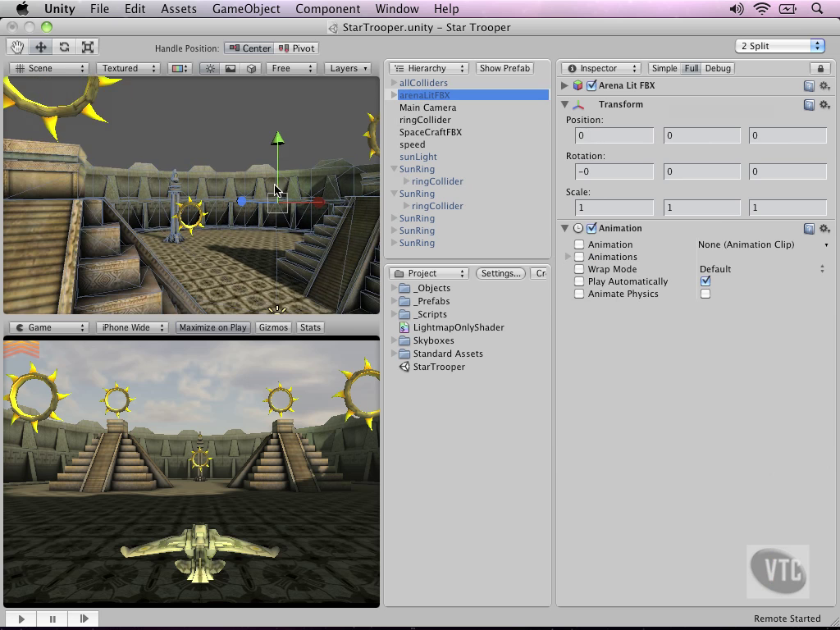Toggle scene lighting sun icon
Screen dimensions: 840x630
tap(211, 69)
